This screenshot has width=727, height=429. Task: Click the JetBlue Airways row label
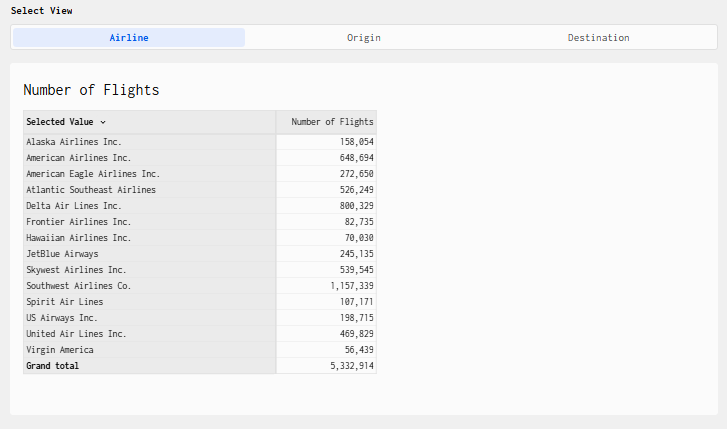point(62,254)
